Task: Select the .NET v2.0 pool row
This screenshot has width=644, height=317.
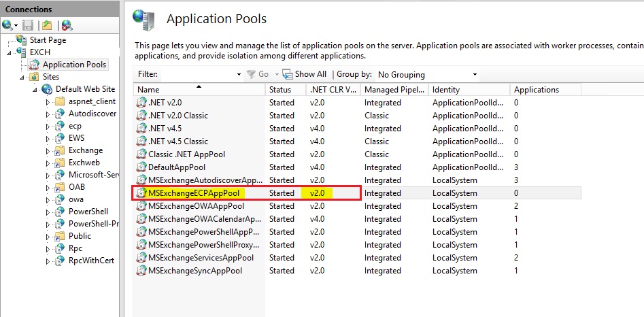Action: click(357, 103)
